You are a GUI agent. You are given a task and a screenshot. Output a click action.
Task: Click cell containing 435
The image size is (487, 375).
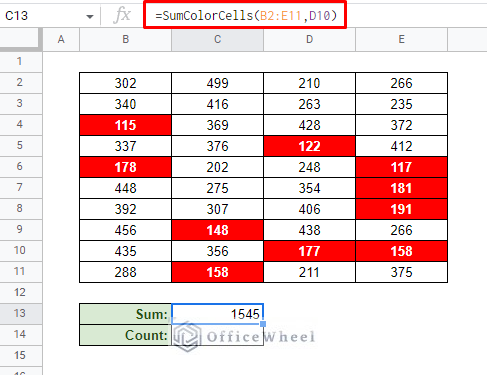point(125,251)
